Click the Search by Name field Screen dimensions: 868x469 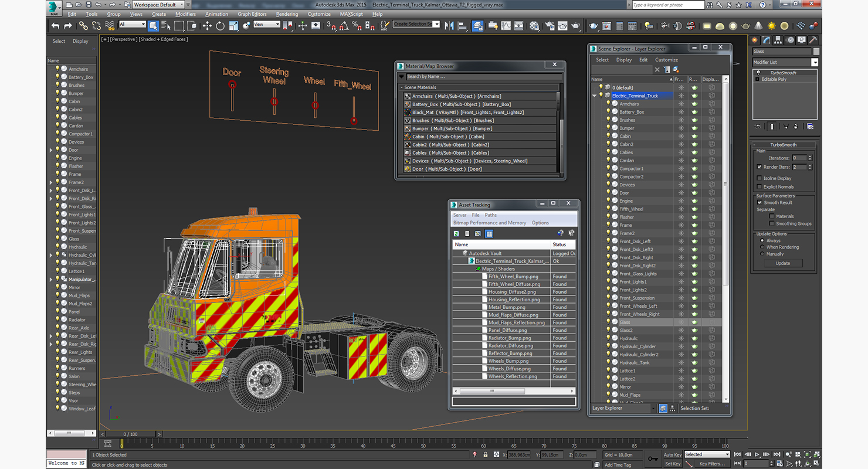coord(484,77)
